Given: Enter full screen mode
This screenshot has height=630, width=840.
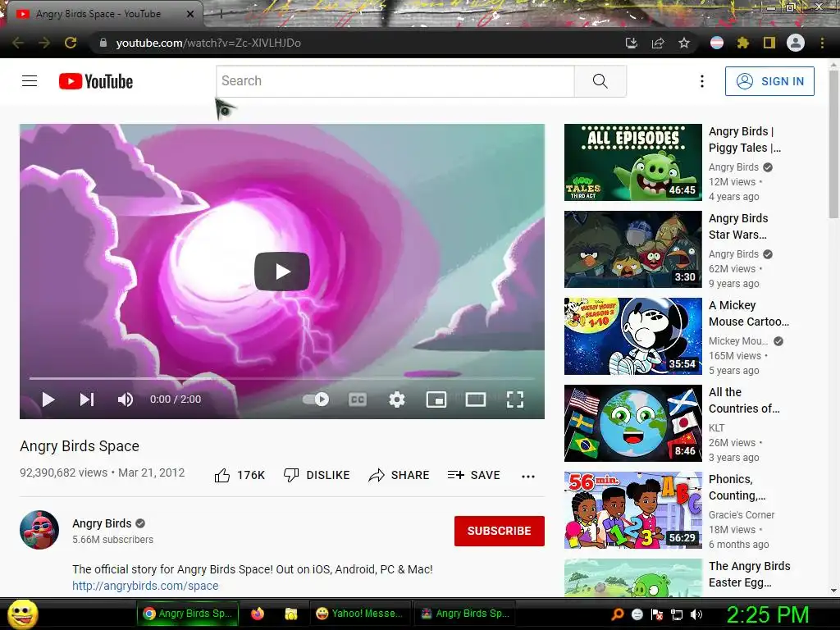Looking at the screenshot, I should click(515, 399).
